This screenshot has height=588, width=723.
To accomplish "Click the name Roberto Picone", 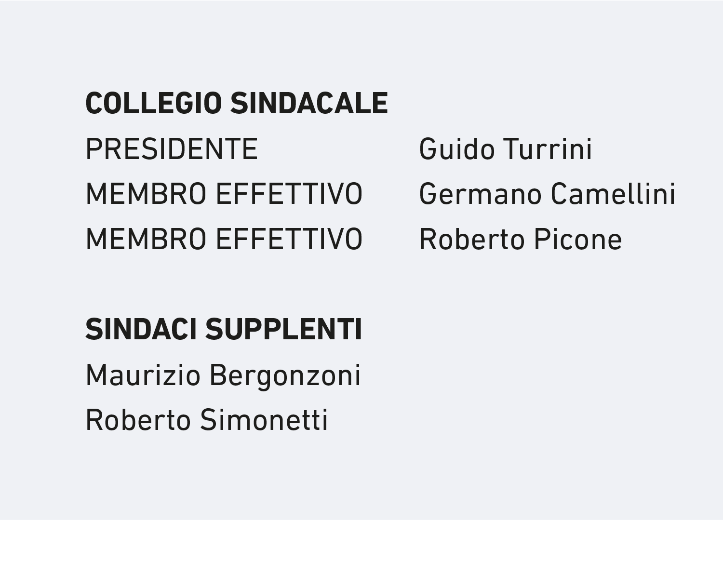I will 521,240.
